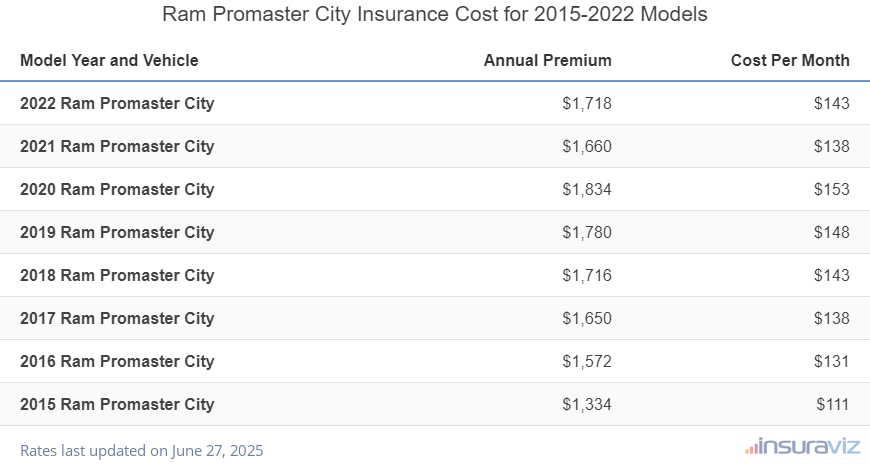Click the $1,718 annual premium value
Viewport: 870px width, 466px height.
pyautogui.click(x=586, y=103)
